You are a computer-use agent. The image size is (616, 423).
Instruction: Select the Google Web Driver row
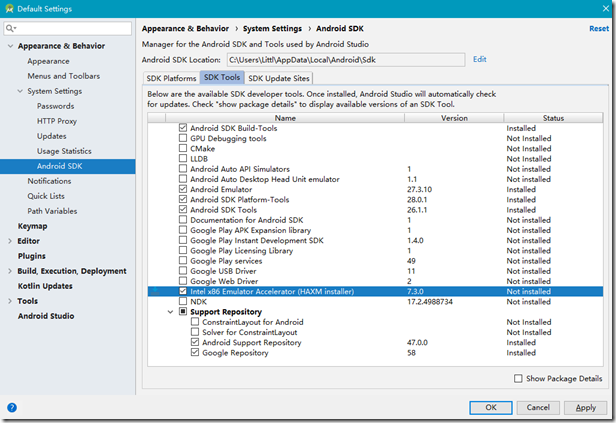375,281
